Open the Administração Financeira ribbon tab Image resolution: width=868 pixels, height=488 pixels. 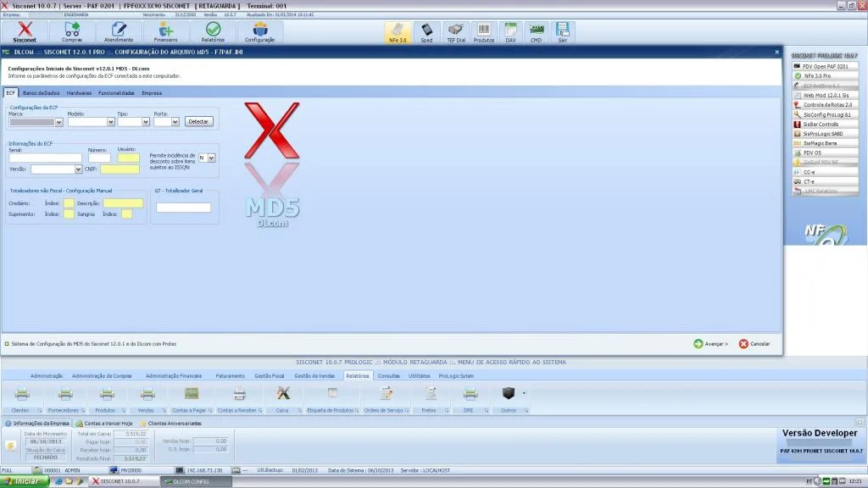pos(174,375)
